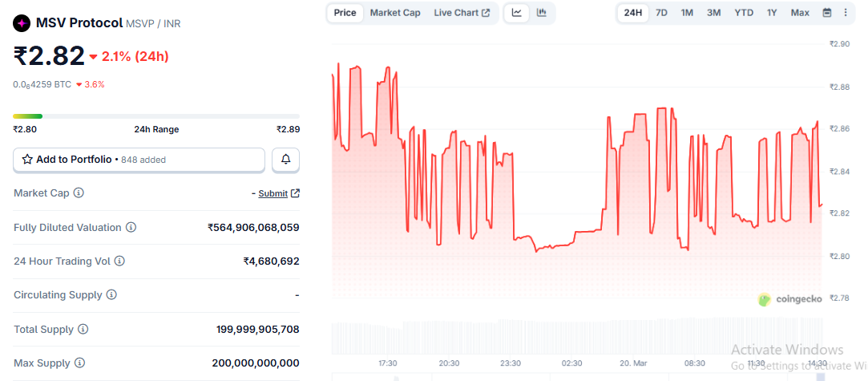Open the calendar date range picker
The image size is (868, 381).
(827, 13)
